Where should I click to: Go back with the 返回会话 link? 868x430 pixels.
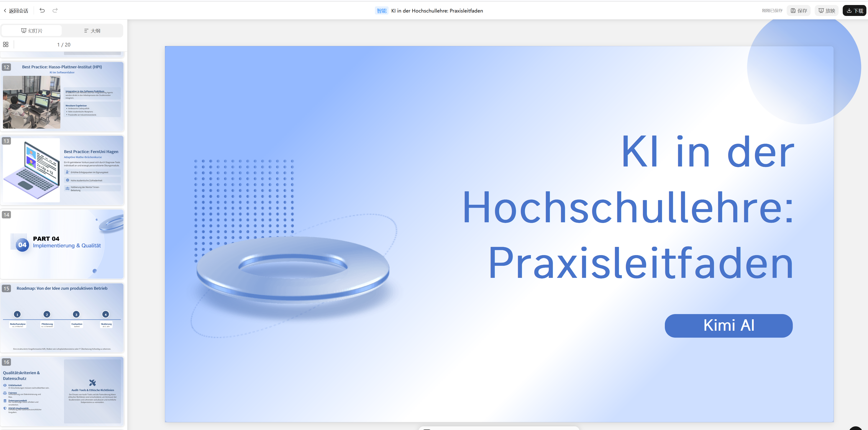tap(16, 10)
